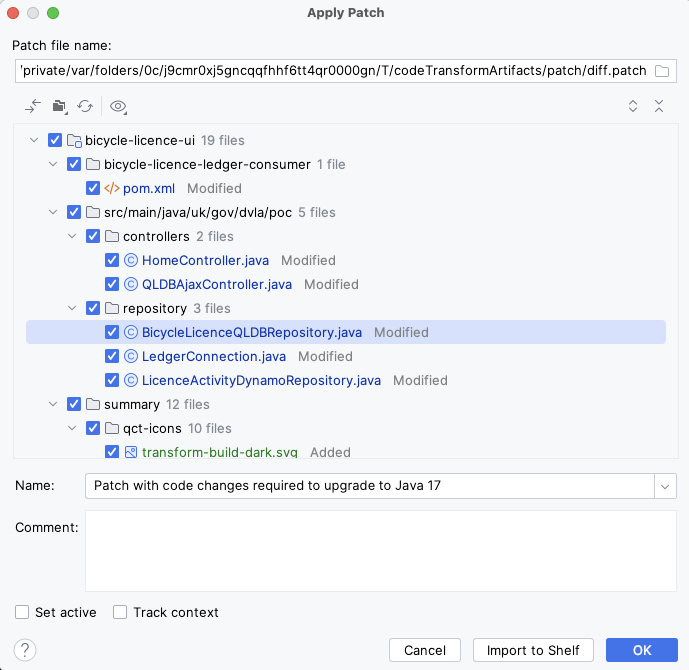689x670 pixels.
Task: Expand all tree nodes with the toolbar icon
Action: tap(633, 106)
